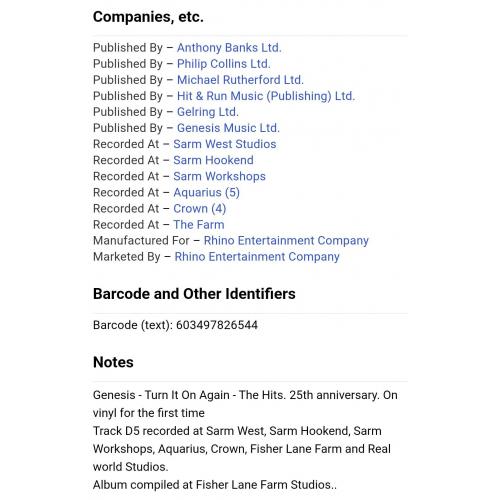Open Hit & Run Music (Publishing) Ltd.

[266, 96]
